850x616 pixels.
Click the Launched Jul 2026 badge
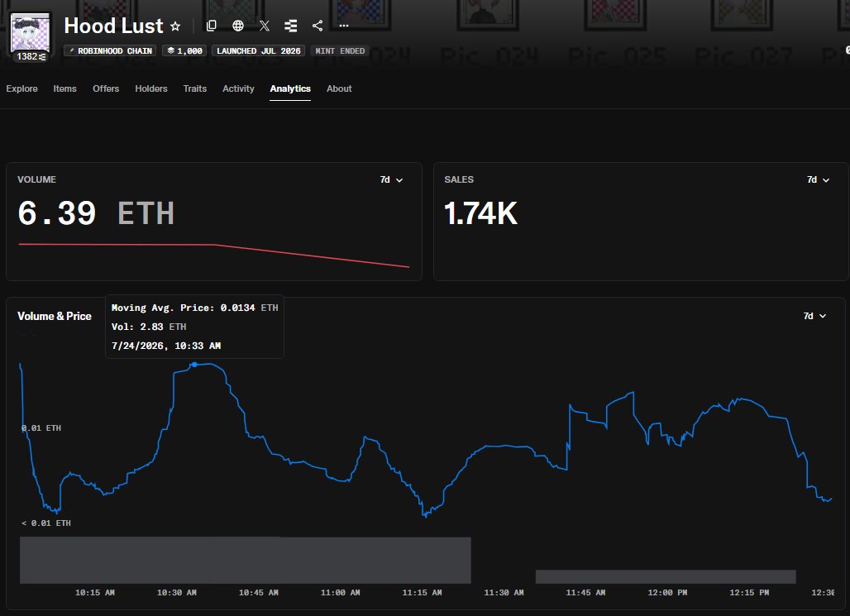(258, 51)
